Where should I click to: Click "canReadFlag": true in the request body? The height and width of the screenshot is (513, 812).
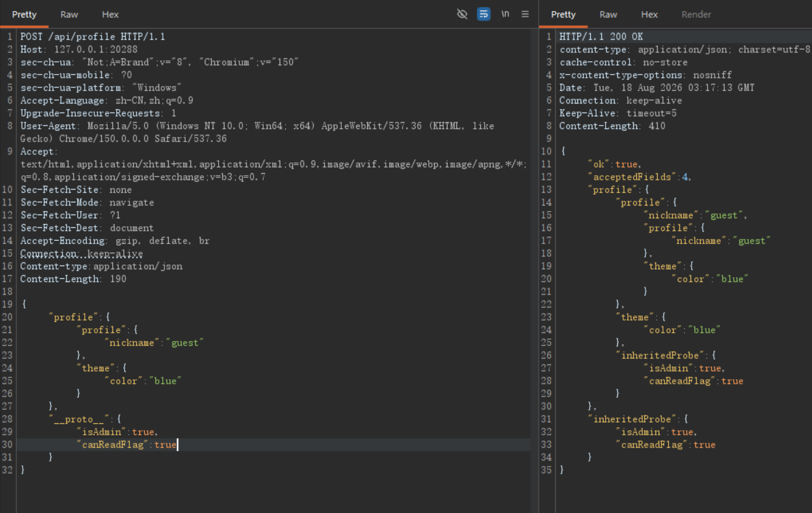[x=127, y=444]
